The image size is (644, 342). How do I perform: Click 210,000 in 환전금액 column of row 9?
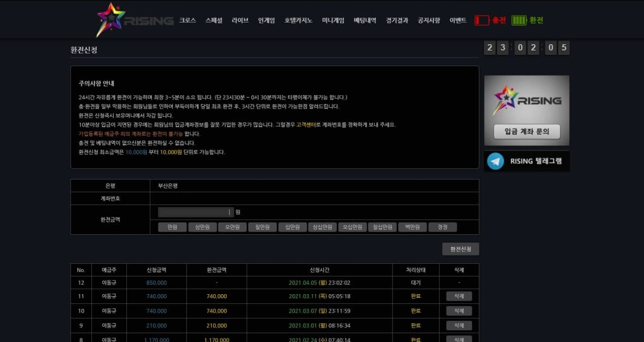[216, 325]
